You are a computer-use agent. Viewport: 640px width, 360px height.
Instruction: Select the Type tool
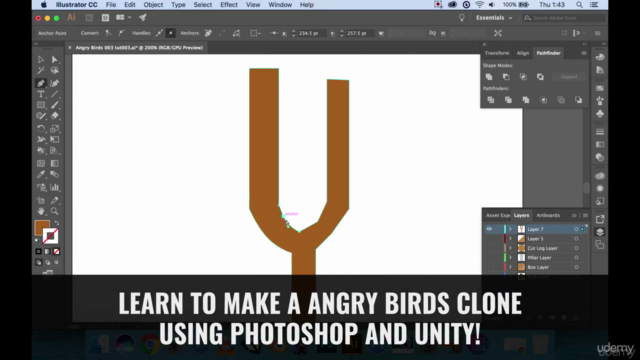[x=41, y=94]
